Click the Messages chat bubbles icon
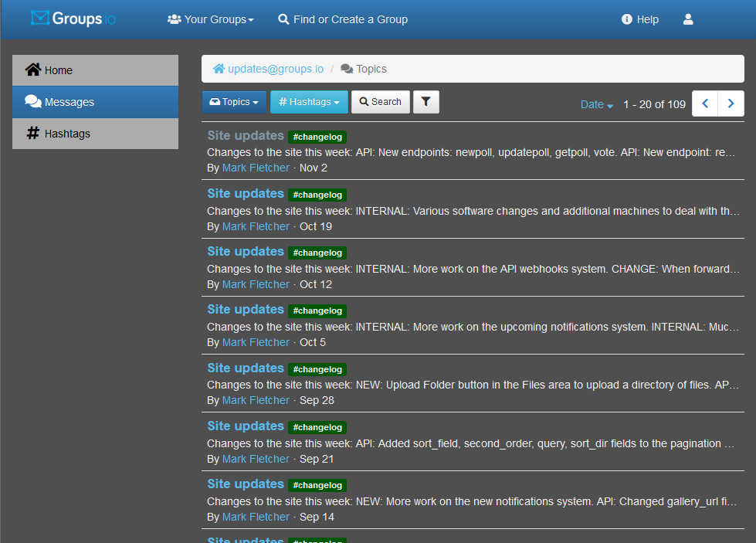756x543 pixels. (33, 101)
